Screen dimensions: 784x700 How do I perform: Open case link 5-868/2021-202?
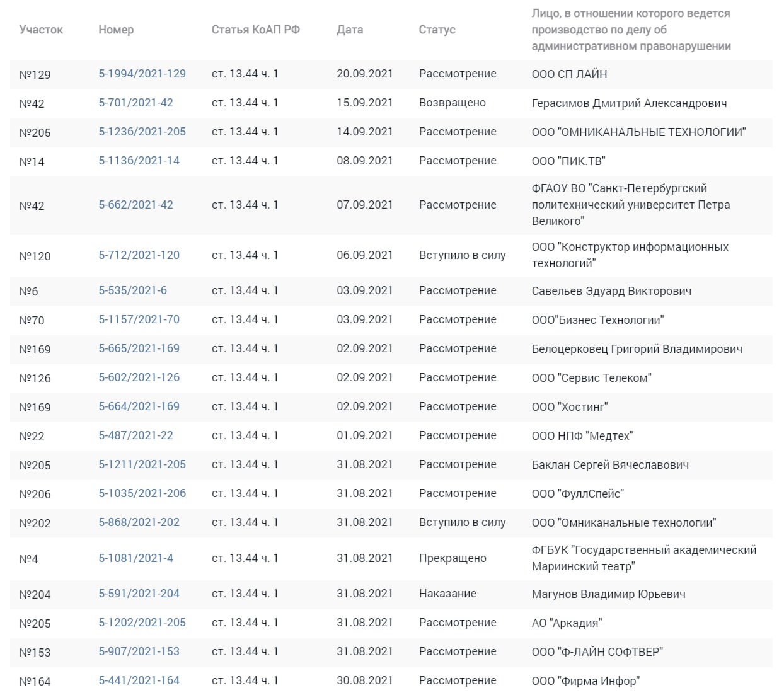(x=139, y=522)
